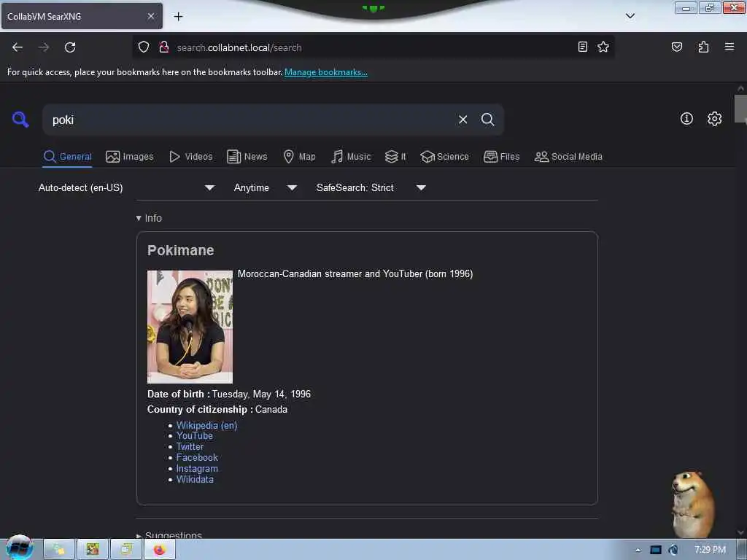Open the SafeSearch: Strict dropdown
The width and height of the screenshot is (747, 560).
(x=371, y=187)
